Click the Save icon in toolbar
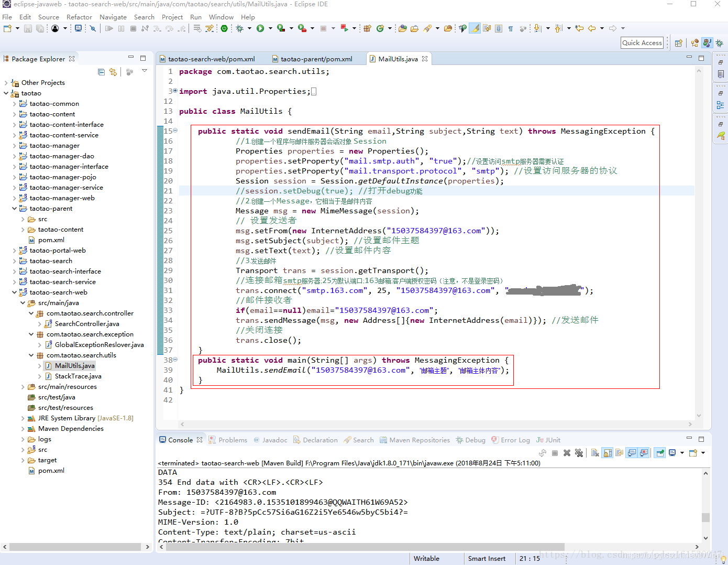Screen dimensions: 728x565 pyautogui.click(x=28, y=28)
